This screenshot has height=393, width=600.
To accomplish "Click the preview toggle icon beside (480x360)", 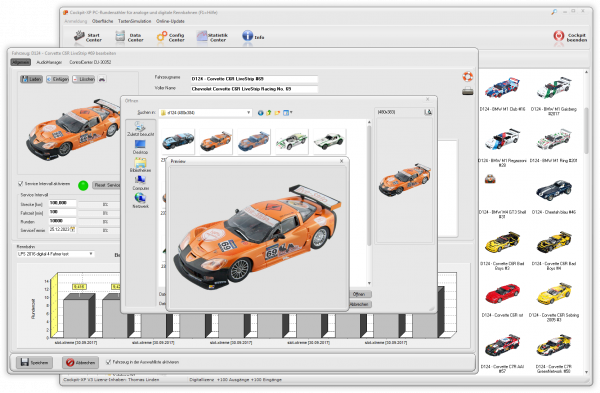I will click(428, 112).
